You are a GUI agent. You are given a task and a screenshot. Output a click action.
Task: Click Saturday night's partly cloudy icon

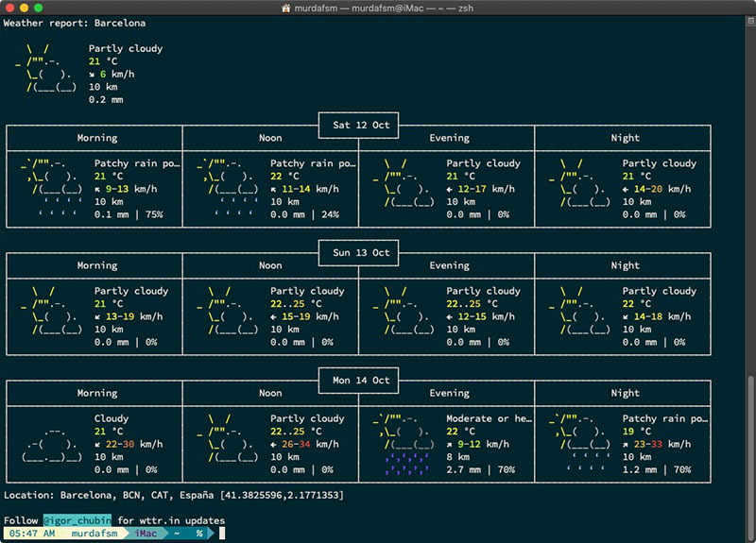point(580,182)
